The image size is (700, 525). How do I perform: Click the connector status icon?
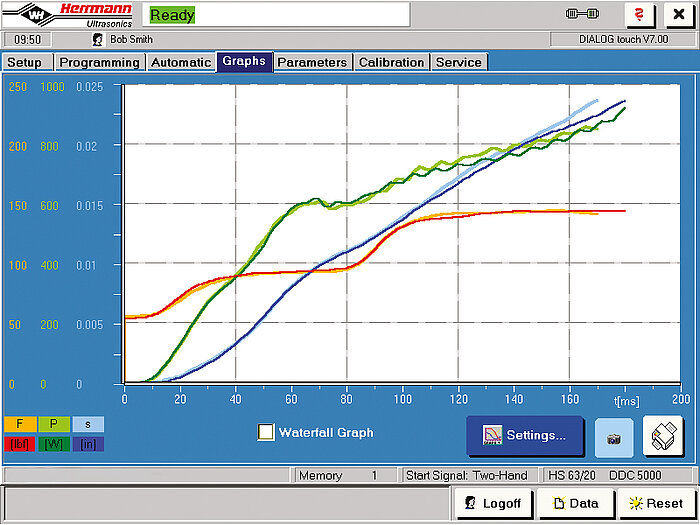click(581, 14)
